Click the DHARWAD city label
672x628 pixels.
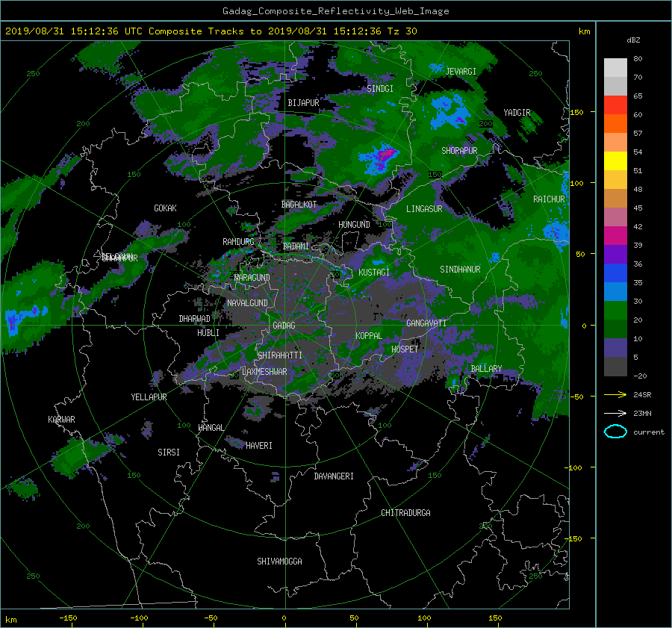pos(195,319)
